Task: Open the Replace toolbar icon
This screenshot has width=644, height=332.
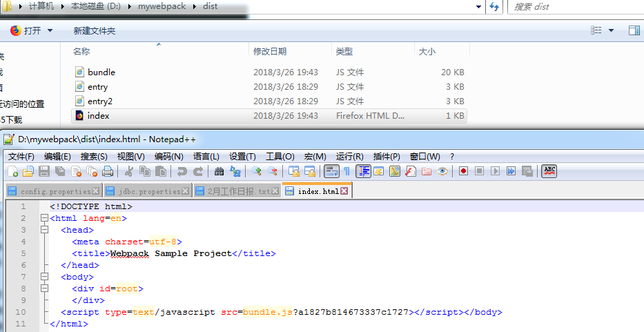Action: [235, 171]
